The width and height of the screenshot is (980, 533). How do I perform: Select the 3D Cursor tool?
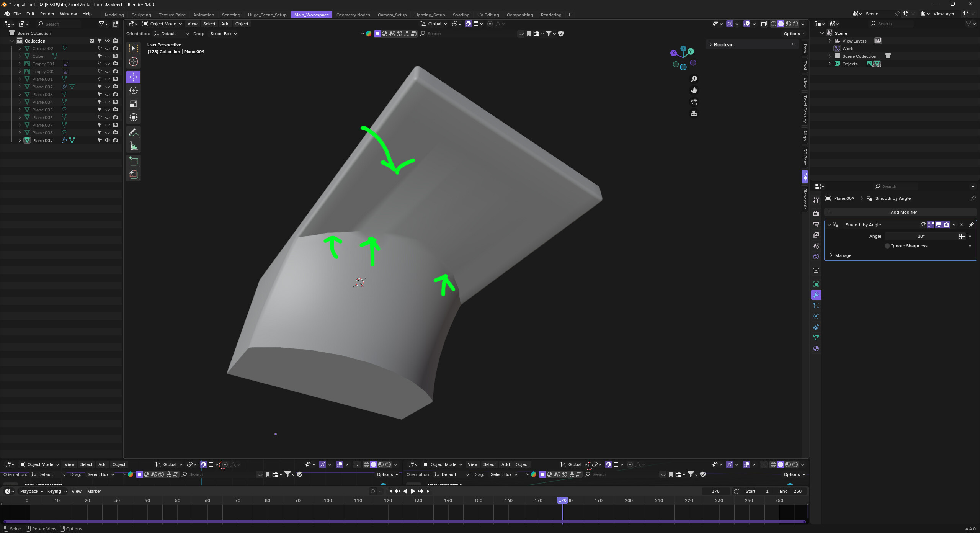(x=133, y=62)
